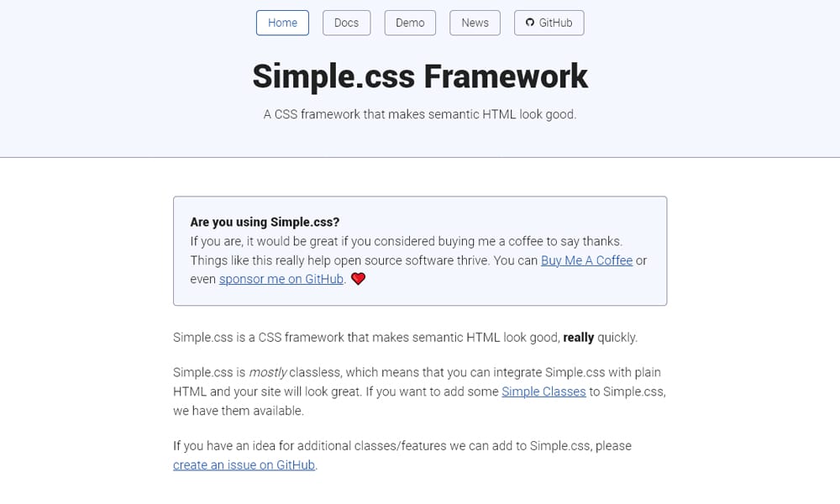Image resolution: width=840 pixels, height=504 pixels.
Task: Select the bold word really
Action: point(579,337)
